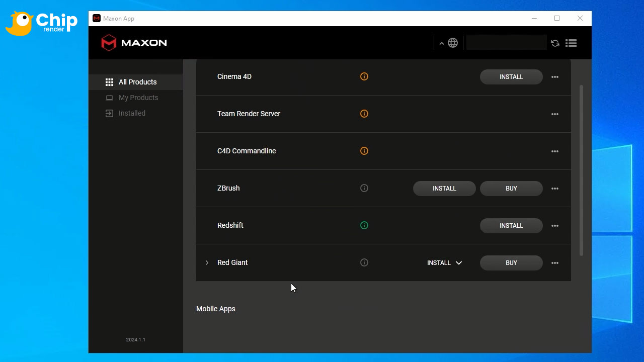Open ZBrush info icon
The width and height of the screenshot is (644, 362).
[364, 188]
